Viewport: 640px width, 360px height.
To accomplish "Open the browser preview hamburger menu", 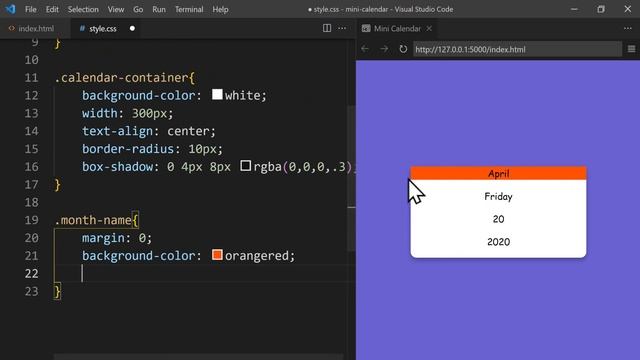I will tap(631, 49).
